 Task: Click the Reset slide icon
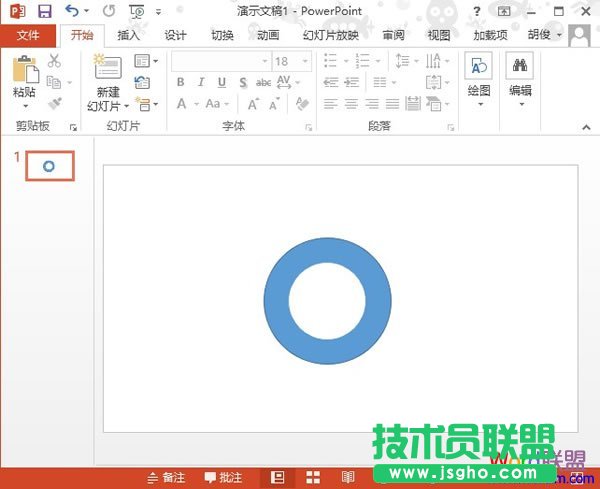142,82
